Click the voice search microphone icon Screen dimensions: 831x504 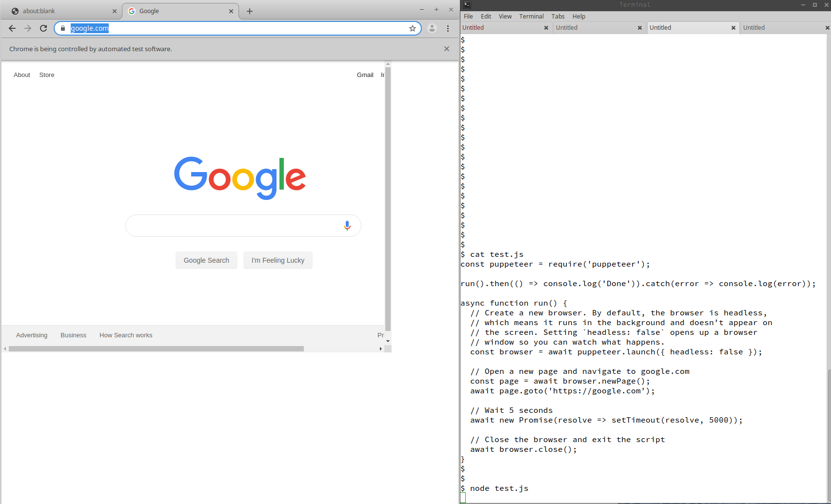pyautogui.click(x=347, y=226)
